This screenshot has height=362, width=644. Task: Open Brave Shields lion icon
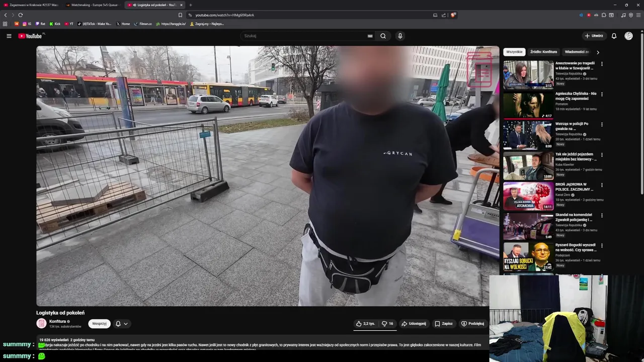click(x=453, y=15)
